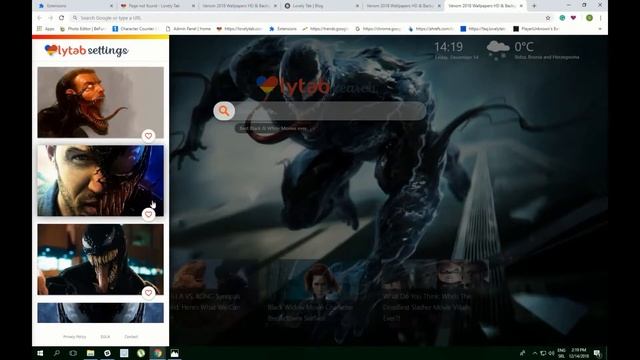
Task: Switch to the 'Page not found' tab
Action: [154, 6]
